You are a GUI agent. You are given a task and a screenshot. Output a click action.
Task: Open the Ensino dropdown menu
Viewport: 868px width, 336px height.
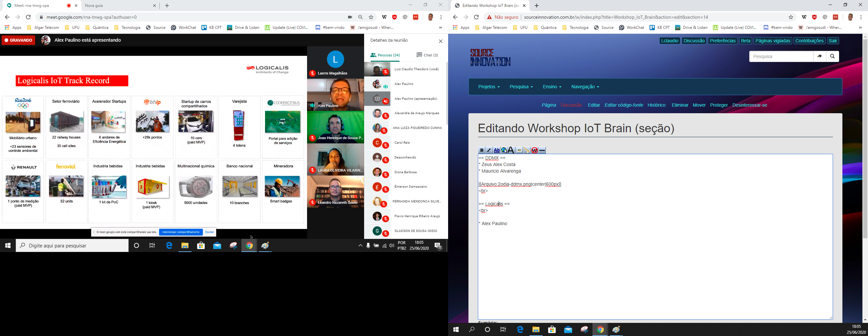click(552, 87)
